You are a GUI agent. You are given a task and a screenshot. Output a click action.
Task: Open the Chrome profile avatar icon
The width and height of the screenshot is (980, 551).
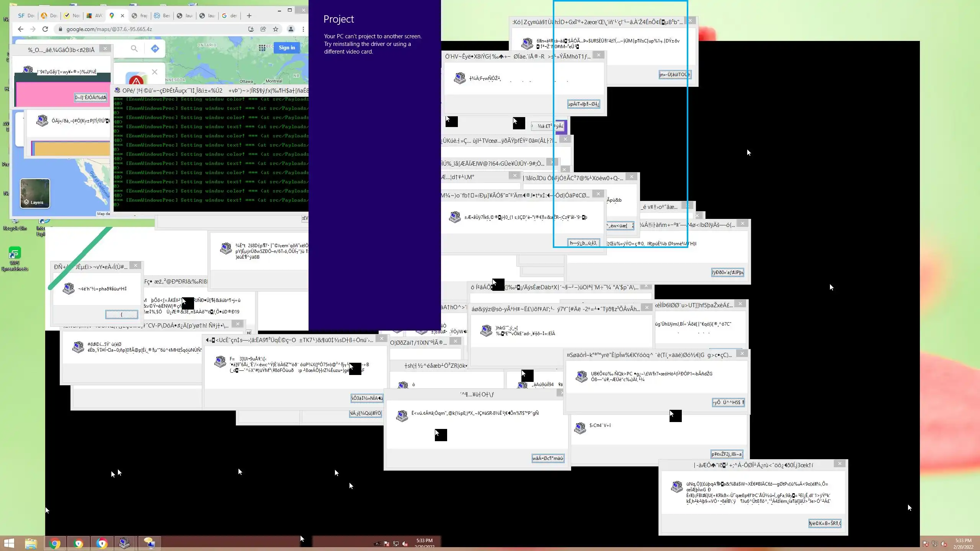click(291, 29)
